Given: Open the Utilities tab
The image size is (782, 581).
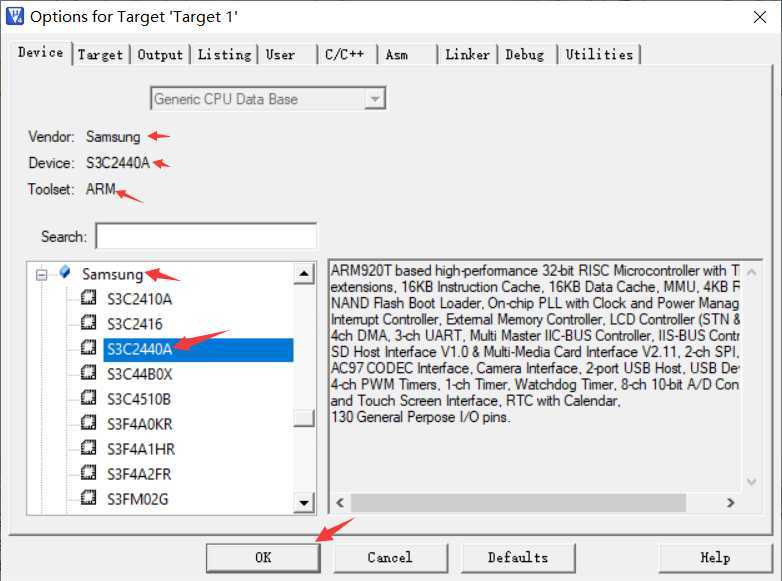Looking at the screenshot, I should click(599, 54).
